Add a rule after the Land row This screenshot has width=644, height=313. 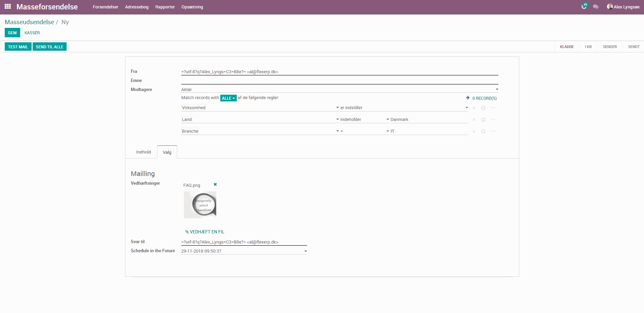483,120
